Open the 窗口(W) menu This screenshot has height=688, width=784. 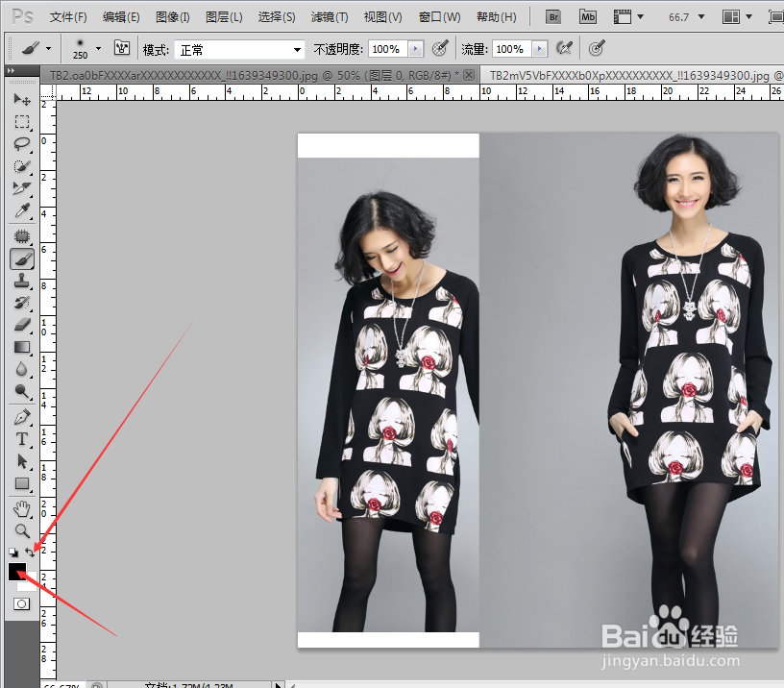[x=439, y=17]
